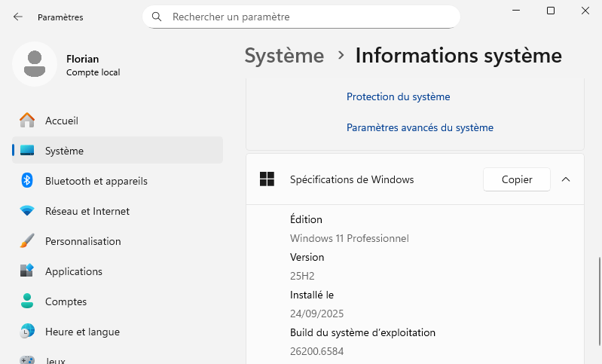Screen dimensions: 602x364
Task: Copy the Windows specifications
Action: tap(517, 179)
